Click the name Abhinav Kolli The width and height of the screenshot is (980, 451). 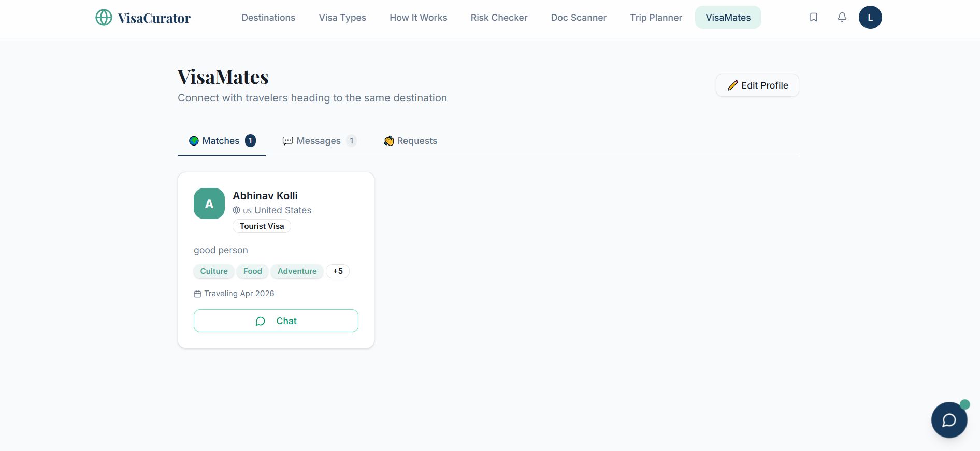pos(265,196)
